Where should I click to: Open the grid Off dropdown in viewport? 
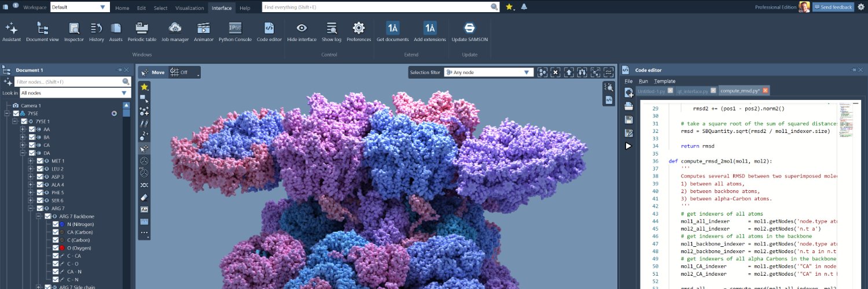pyautogui.click(x=185, y=72)
